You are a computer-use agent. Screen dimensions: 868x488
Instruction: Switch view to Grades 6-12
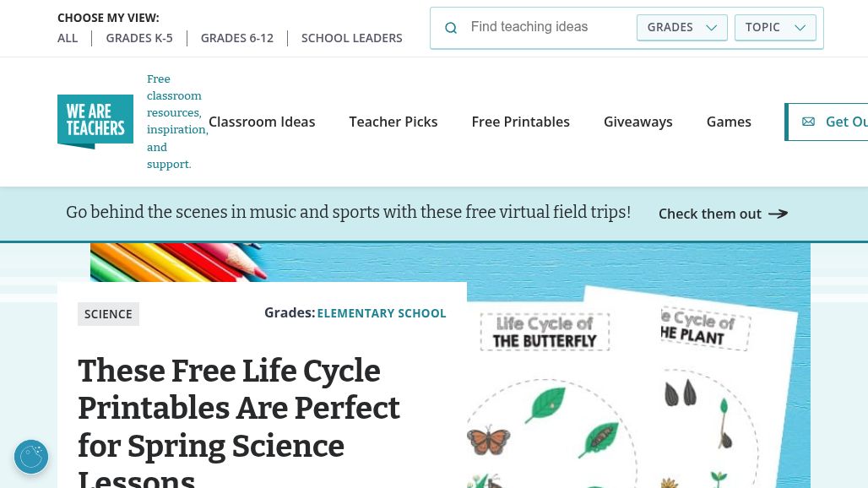pos(237,38)
